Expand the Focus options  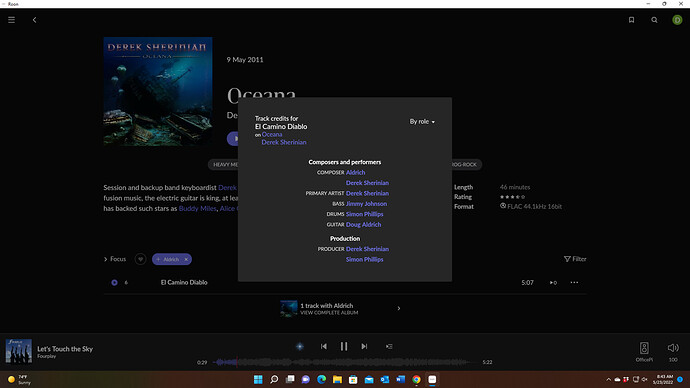[115, 259]
